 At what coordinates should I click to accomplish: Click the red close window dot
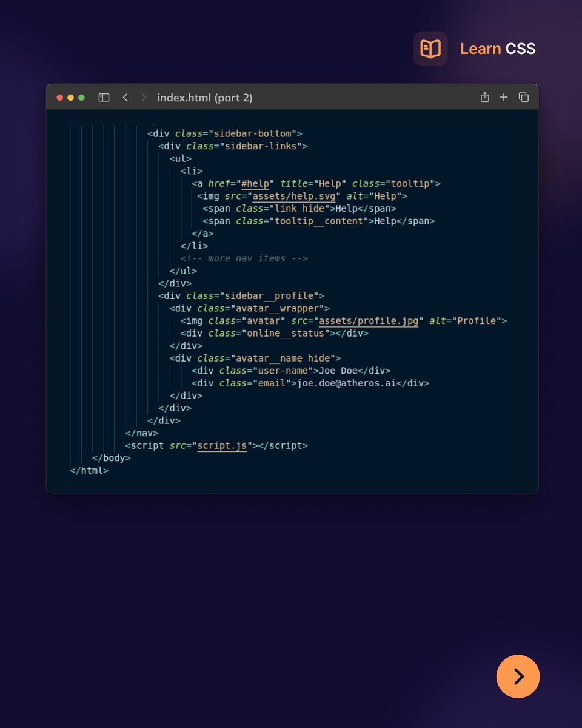click(59, 98)
